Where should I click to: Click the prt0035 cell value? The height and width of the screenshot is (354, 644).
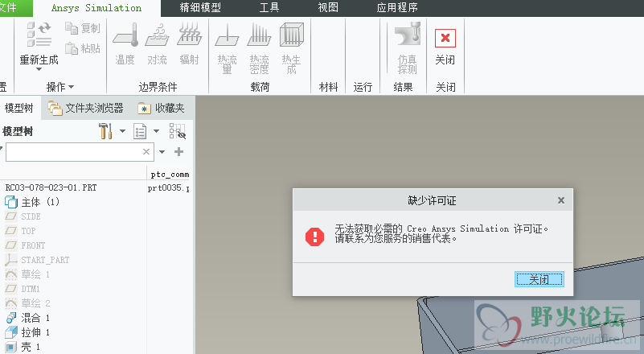click(x=168, y=188)
